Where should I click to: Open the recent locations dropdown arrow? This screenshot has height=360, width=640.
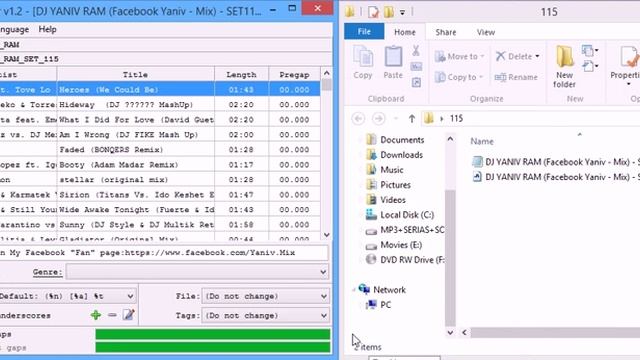point(396,119)
